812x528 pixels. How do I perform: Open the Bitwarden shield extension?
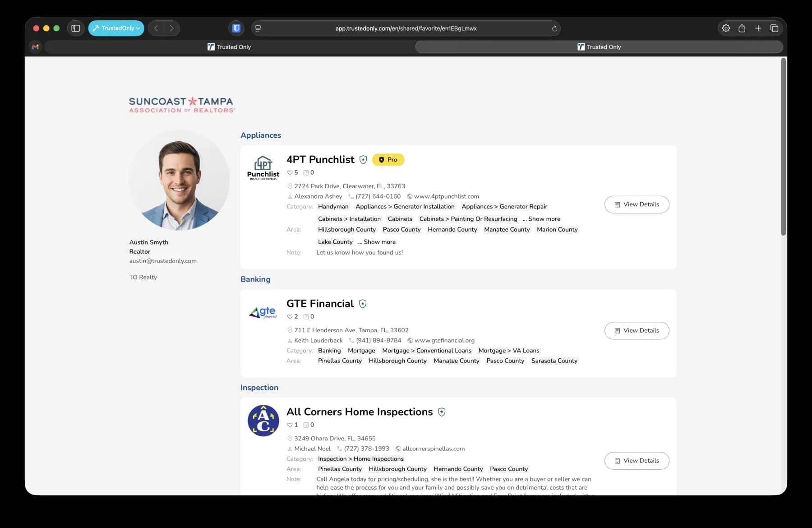tap(236, 28)
